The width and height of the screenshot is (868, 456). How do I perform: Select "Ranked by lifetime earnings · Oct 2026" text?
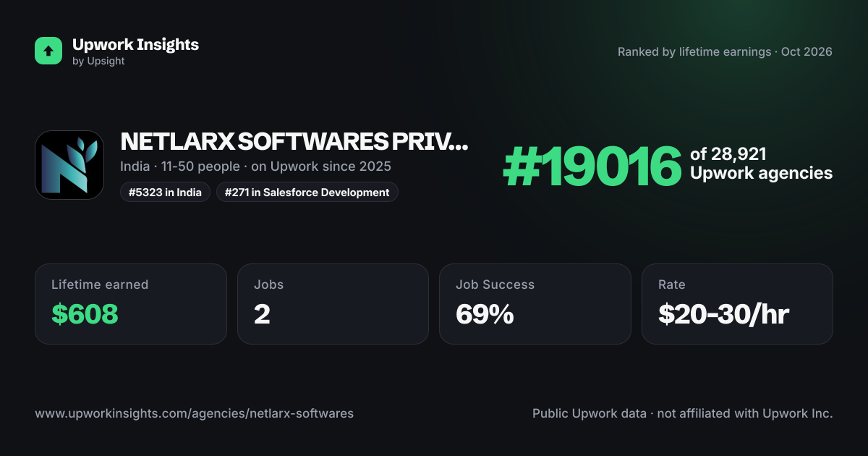point(725,52)
